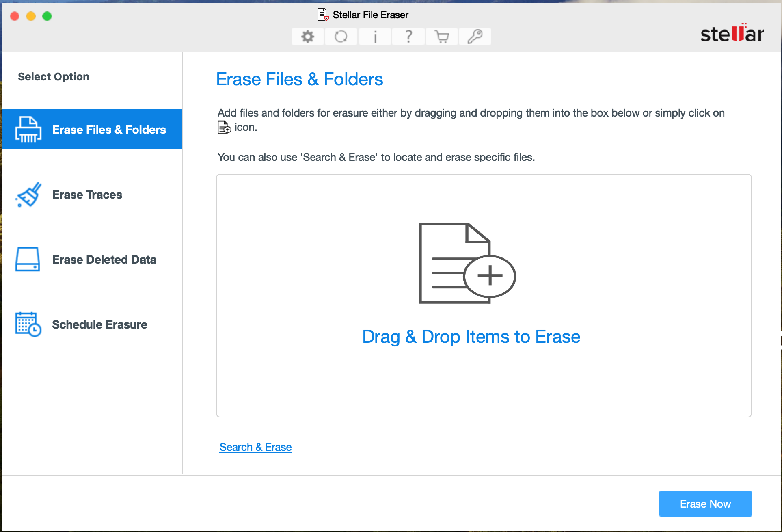
Task: Open Settings with the gear icon
Action: (307, 36)
